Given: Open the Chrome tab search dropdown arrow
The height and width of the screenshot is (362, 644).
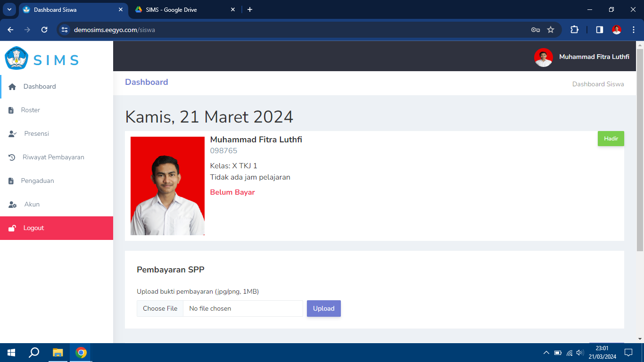Looking at the screenshot, I should point(9,9).
